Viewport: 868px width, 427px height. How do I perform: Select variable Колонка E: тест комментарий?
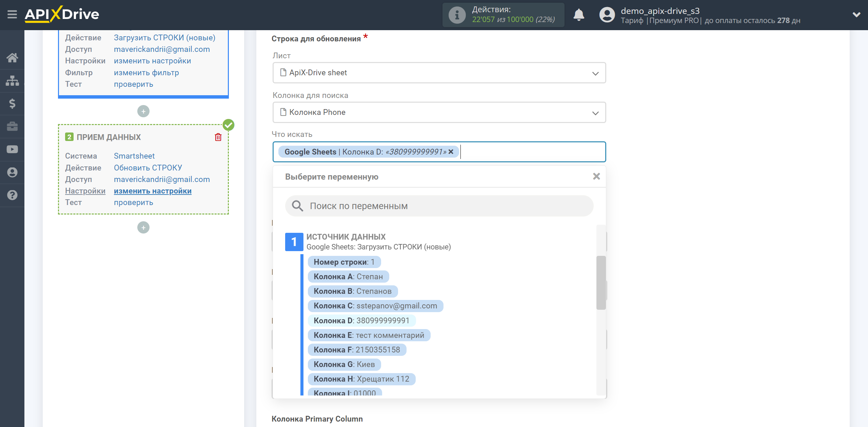pyautogui.click(x=369, y=335)
